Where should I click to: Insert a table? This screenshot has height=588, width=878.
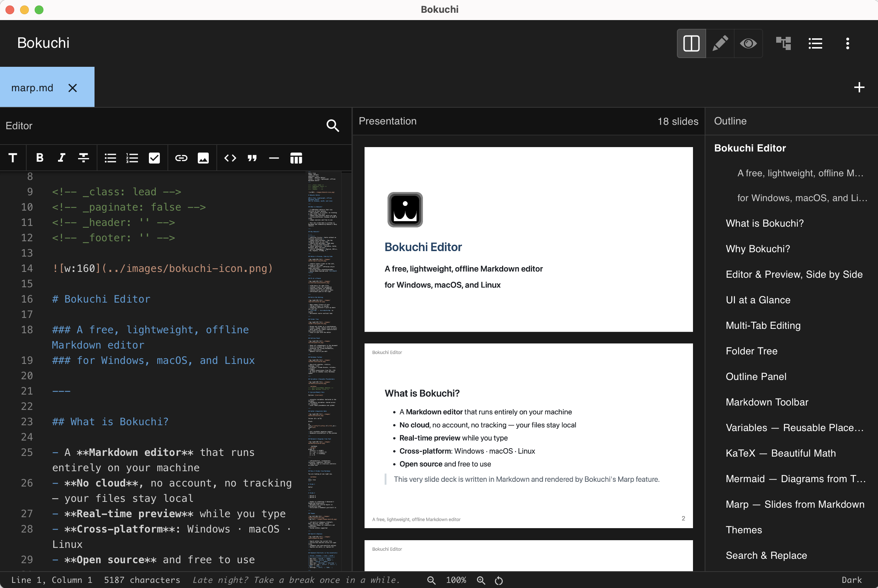296,158
